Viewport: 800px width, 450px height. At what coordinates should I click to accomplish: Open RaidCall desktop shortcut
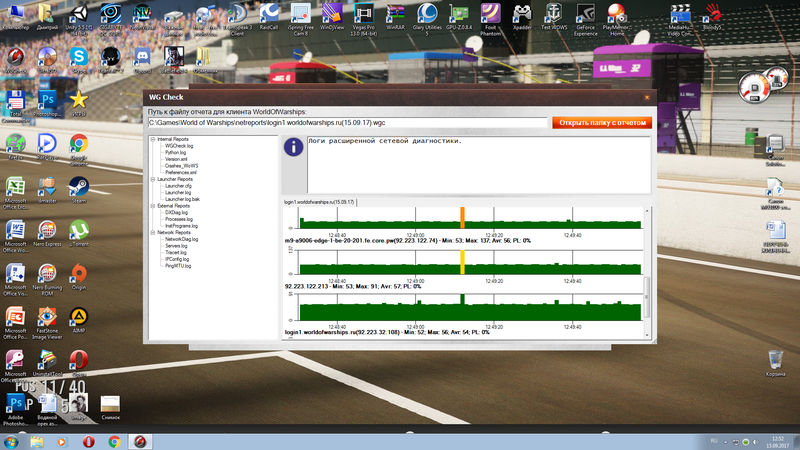[x=269, y=17]
